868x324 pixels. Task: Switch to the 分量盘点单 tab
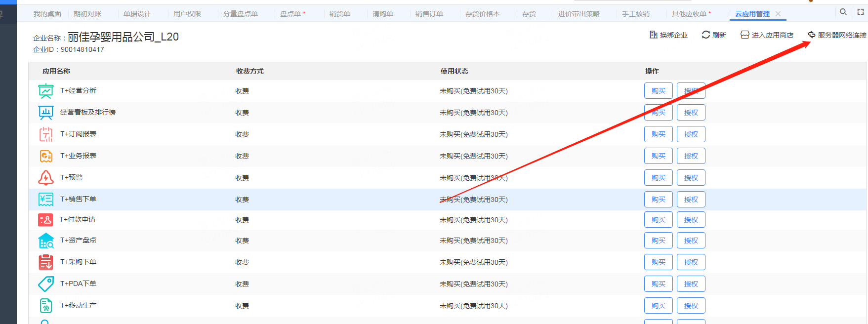pos(241,14)
